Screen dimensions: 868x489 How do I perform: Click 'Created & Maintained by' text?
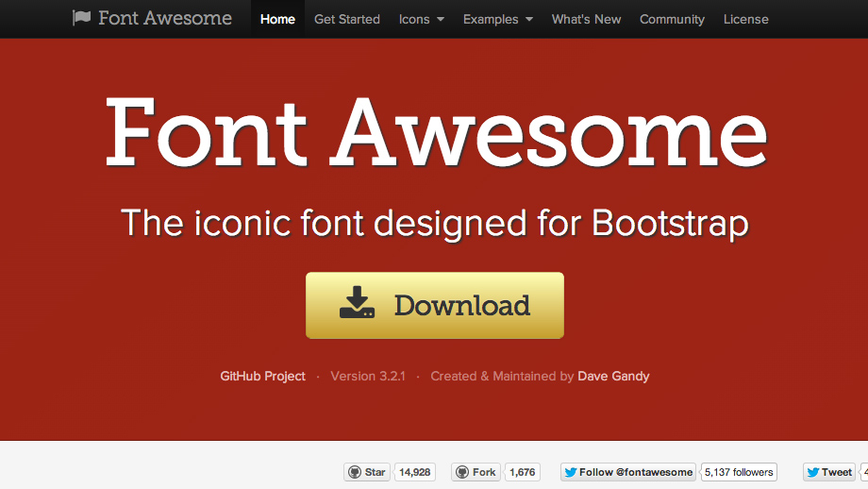pos(502,376)
